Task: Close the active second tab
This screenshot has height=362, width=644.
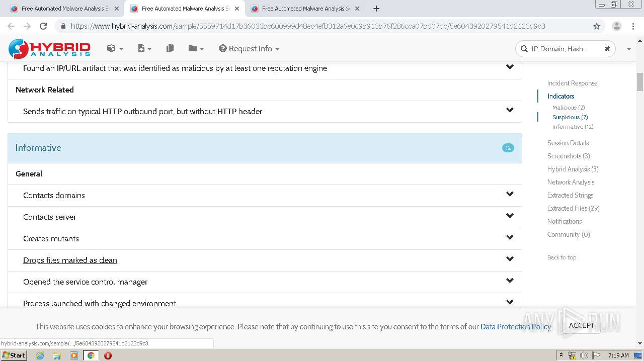Action: click(236, 9)
